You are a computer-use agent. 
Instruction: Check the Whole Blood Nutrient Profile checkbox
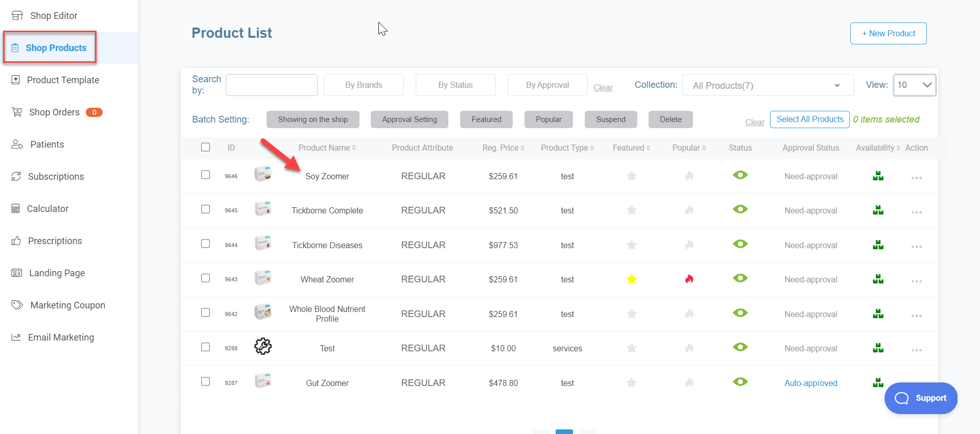pos(205,312)
